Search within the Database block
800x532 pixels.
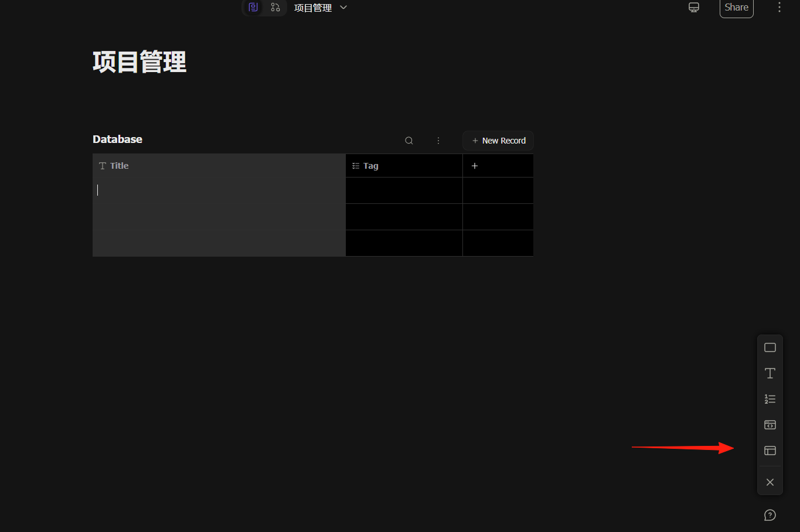pyautogui.click(x=409, y=141)
